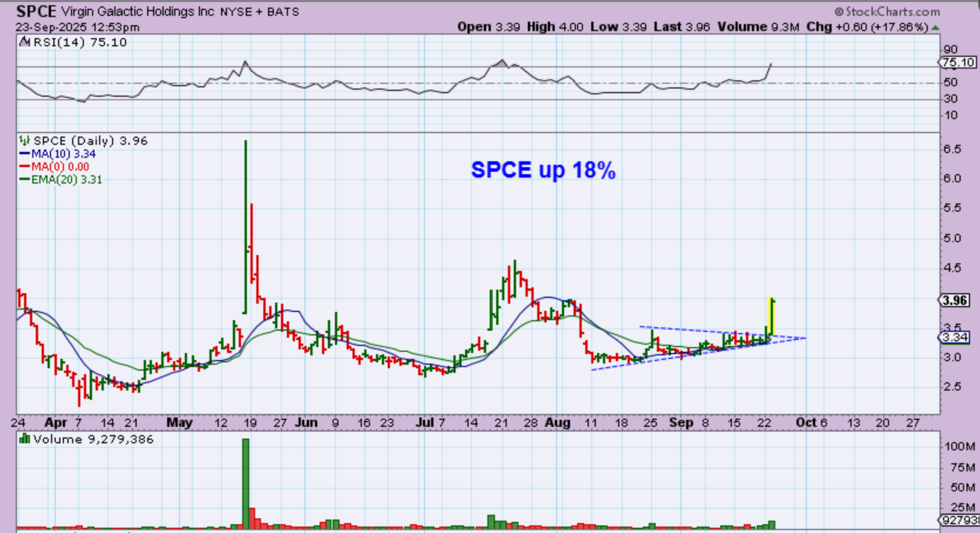Viewport: 980px width, 533px height.
Task: Click the 3.96 last price tag on price axis
Action: (x=954, y=300)
